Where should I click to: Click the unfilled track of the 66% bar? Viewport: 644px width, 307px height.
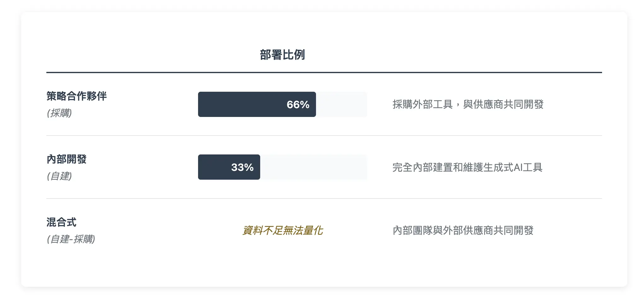tap(342, 104)
